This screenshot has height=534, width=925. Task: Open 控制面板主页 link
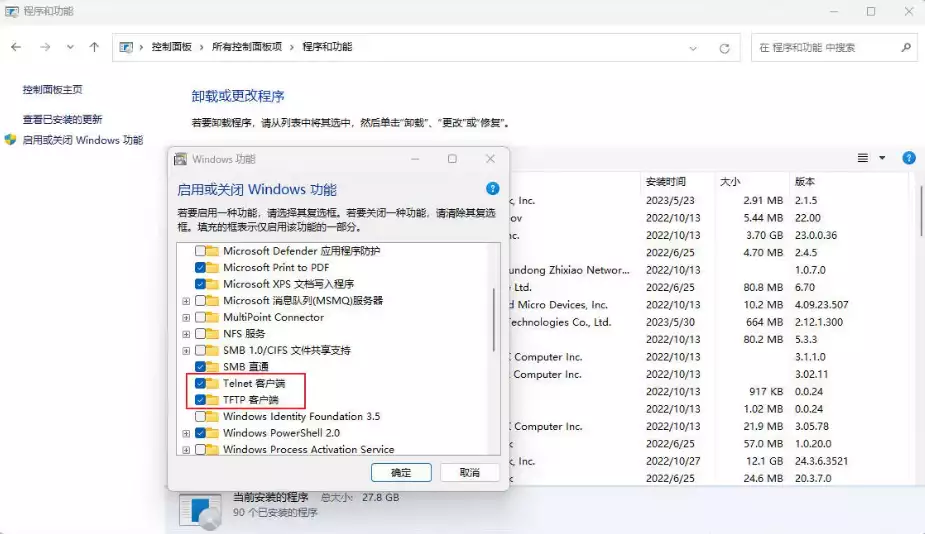coord(53,90)
